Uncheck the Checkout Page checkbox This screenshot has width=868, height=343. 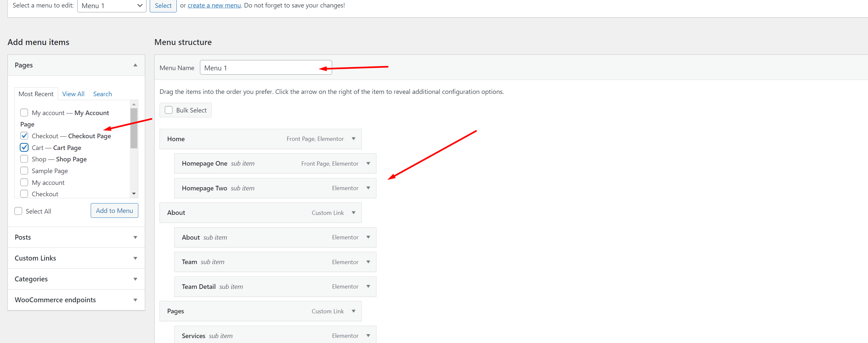(x=24, y=136)
